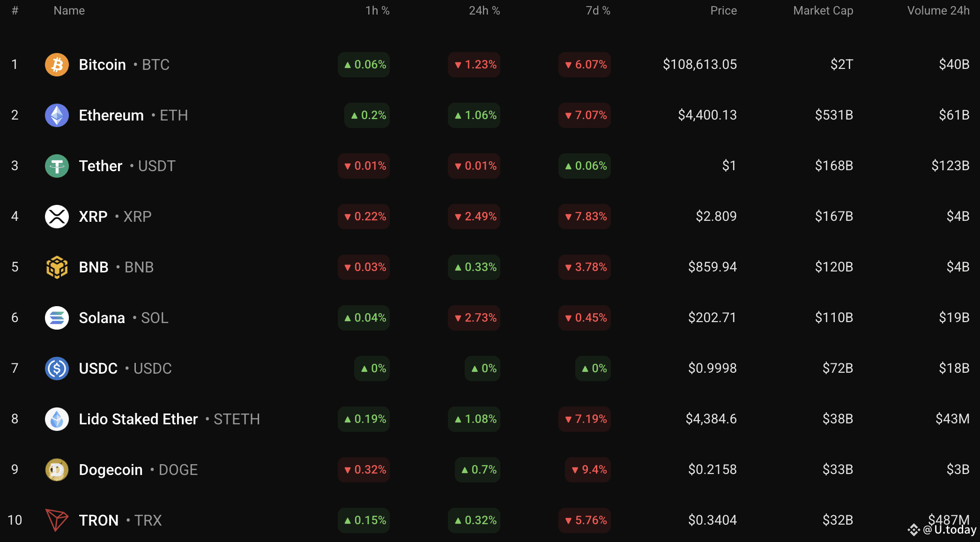Click the Dogecoin name link
The height and width of the screenshot is (542, 980).
(111, 470)
